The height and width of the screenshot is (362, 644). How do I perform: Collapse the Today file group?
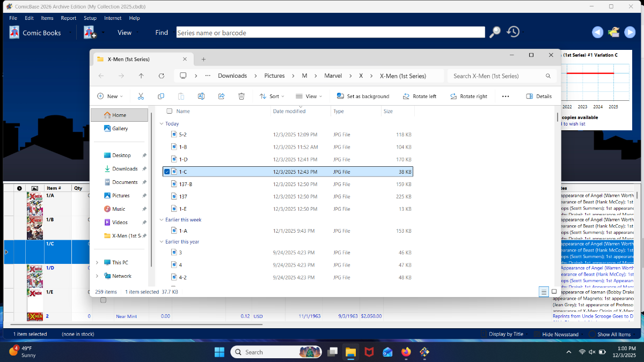[161, 124]
